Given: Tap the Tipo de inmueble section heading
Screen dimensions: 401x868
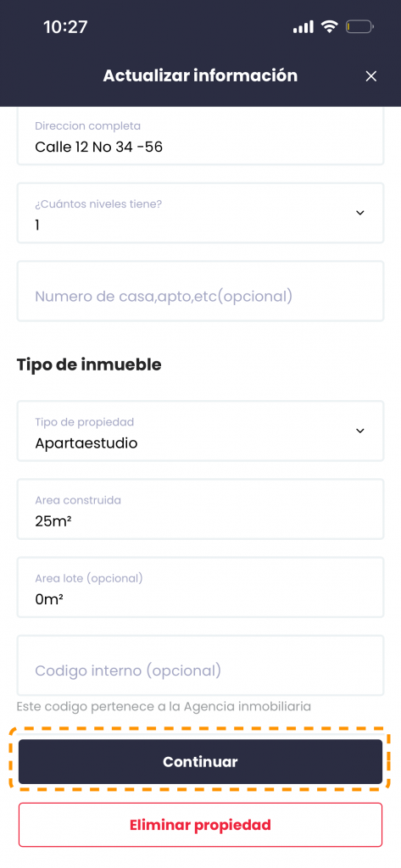Looking at the screenshot, I should [89, 364].
